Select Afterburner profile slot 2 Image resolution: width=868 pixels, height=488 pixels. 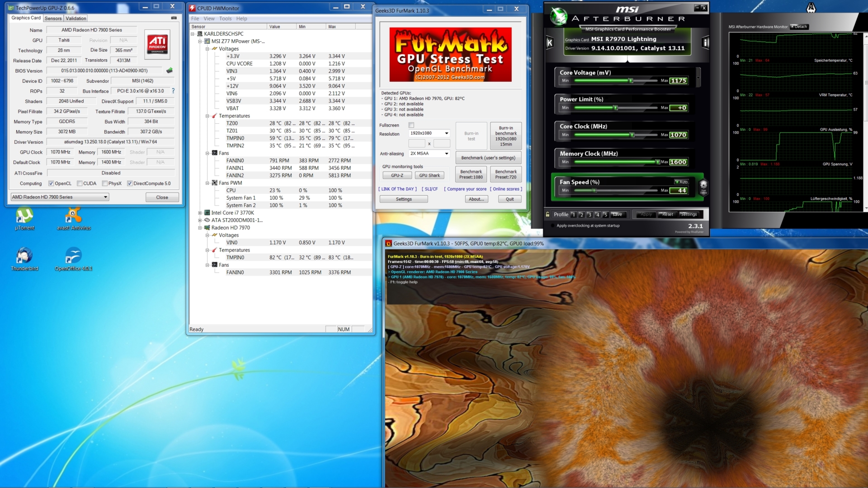pyautogui.click(x=581, y=215)
